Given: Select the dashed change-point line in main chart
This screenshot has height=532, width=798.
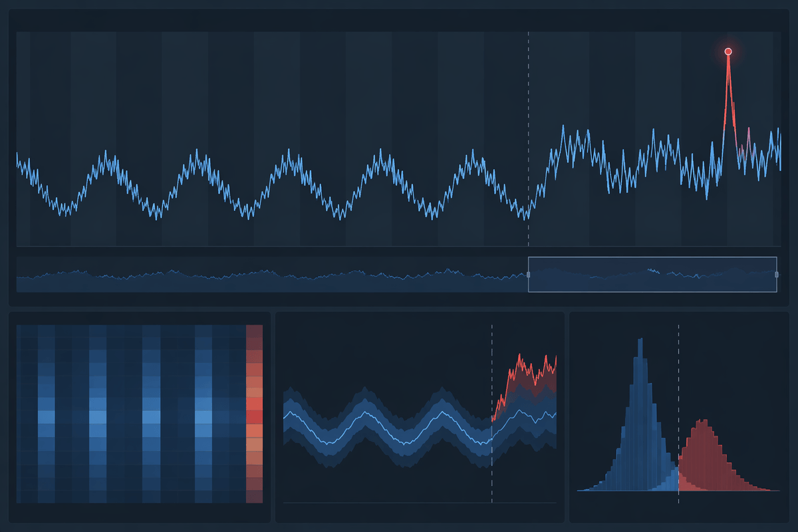Looking at the screenshot, I should [528, 139].
